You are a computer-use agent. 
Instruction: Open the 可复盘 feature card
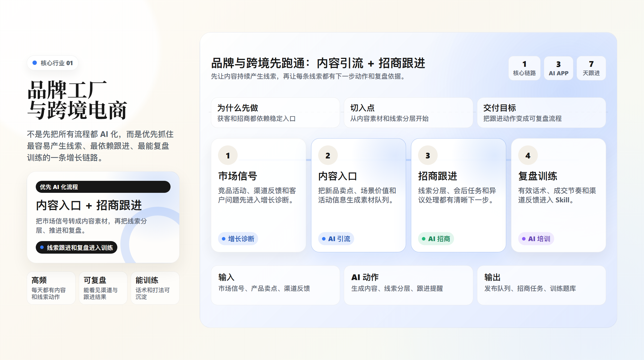(103, 288)
